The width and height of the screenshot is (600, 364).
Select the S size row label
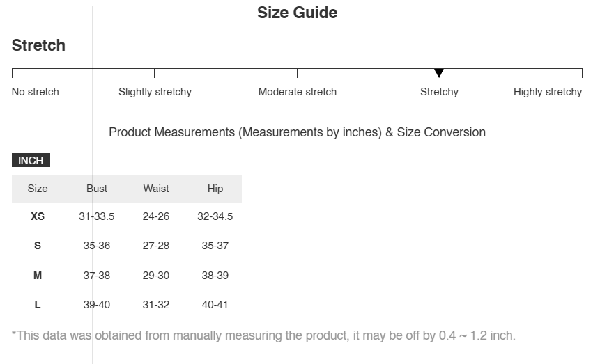coord(38,246)
